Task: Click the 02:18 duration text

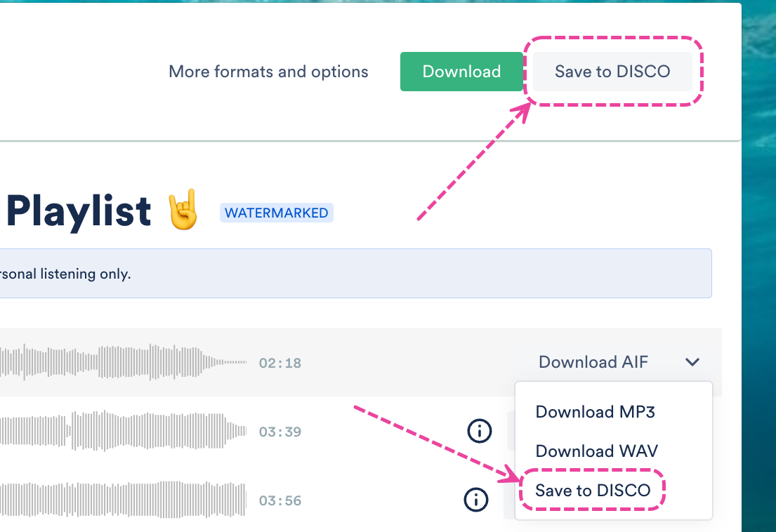Action: tap(280, 363)
